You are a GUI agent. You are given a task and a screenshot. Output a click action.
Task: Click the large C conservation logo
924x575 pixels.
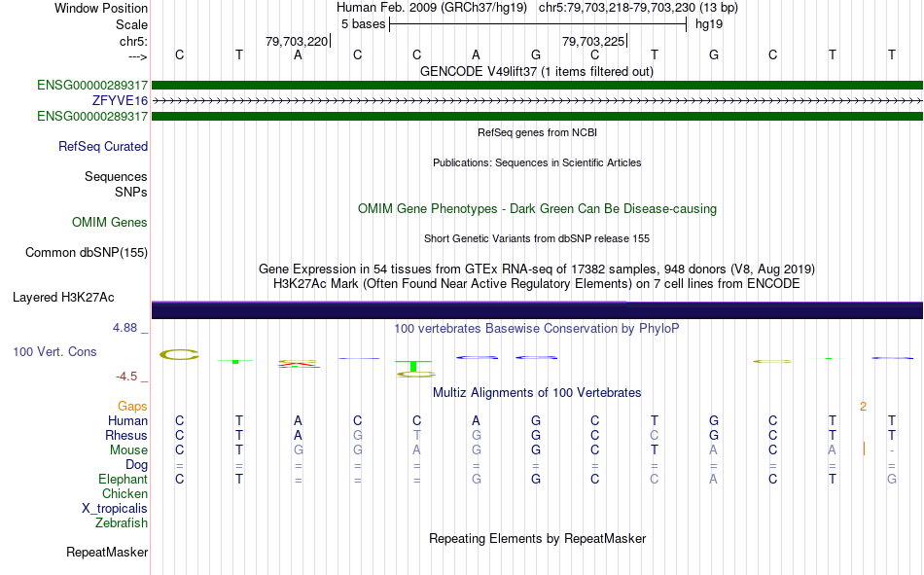[x=179, y=355]
